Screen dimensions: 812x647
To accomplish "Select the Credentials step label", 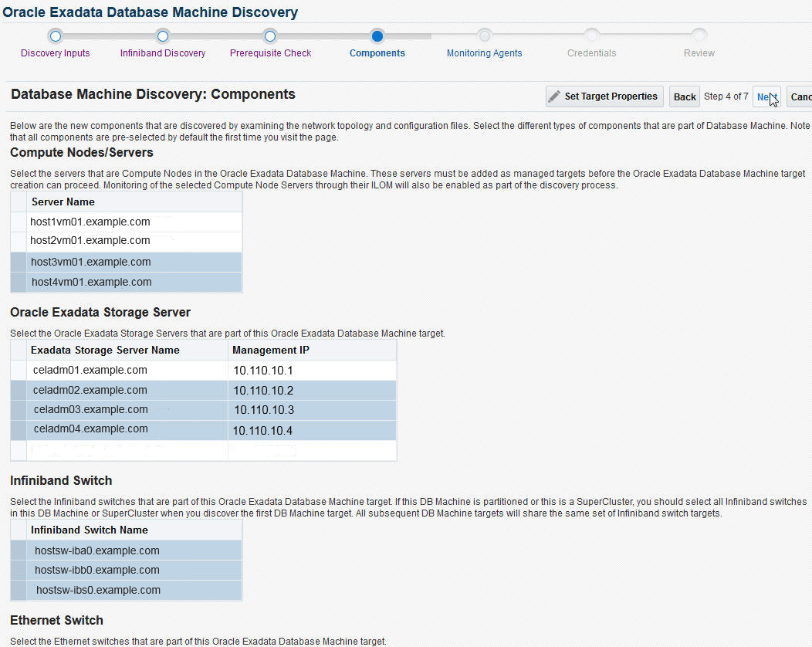I will click(591, 53).
